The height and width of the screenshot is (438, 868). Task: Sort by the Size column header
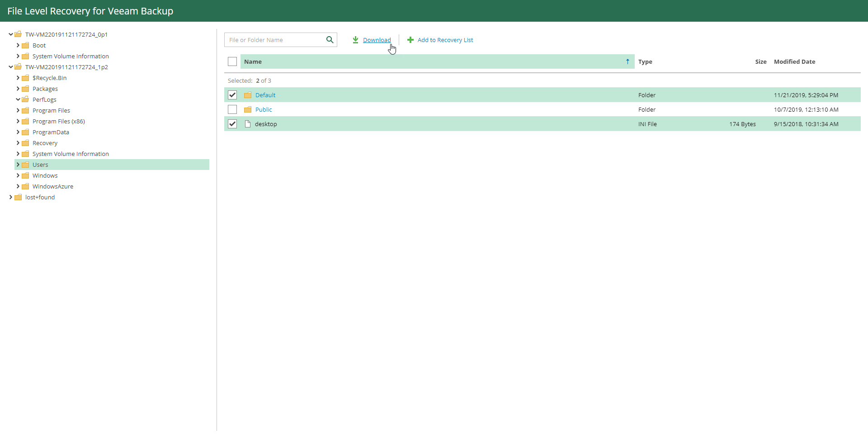(761, 61)
